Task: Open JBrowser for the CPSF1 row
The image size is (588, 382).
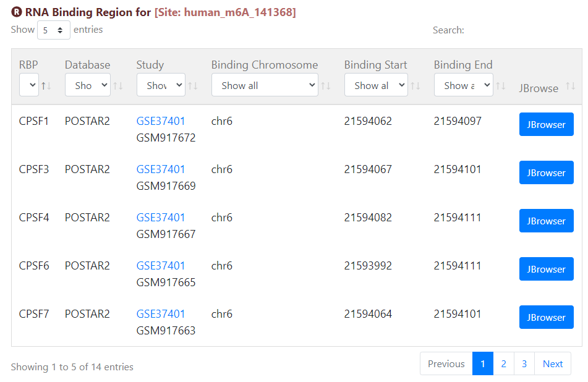Action: tap(546, 124)
